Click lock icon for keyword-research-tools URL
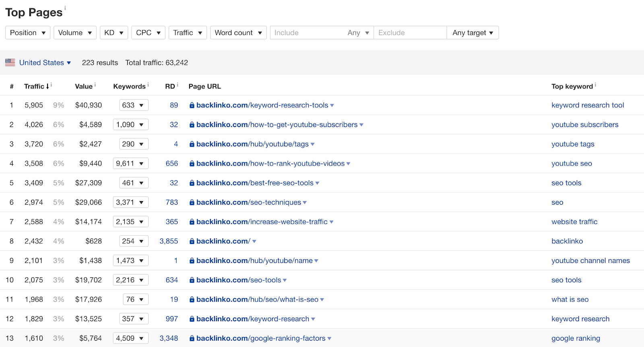 pos(192,105)
